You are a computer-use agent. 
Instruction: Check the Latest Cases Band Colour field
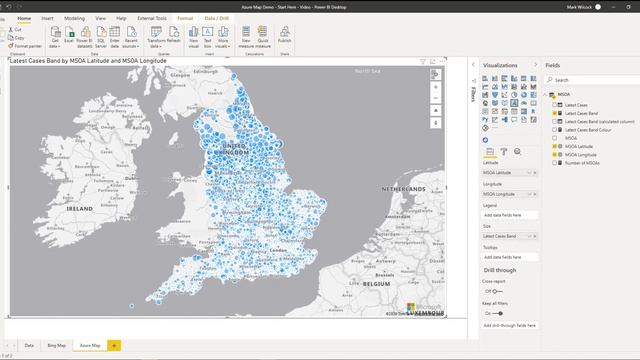click(554, 130)
